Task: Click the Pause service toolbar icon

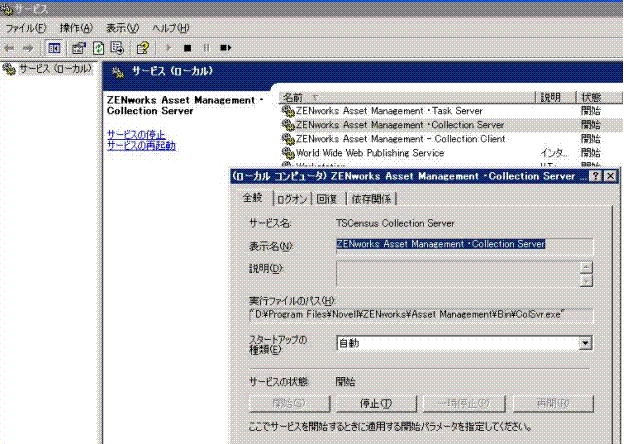Action: click(x=207, y=48)
